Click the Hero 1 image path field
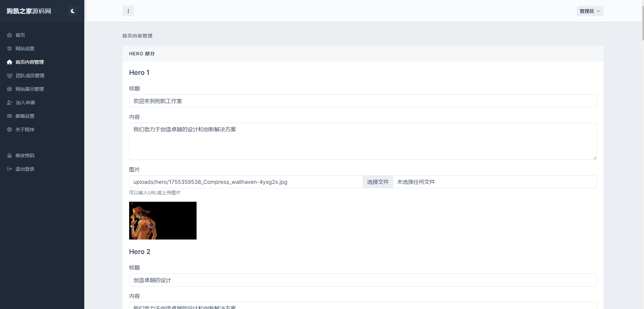Screen dimensions: 644x309 [x=246, y=182]
